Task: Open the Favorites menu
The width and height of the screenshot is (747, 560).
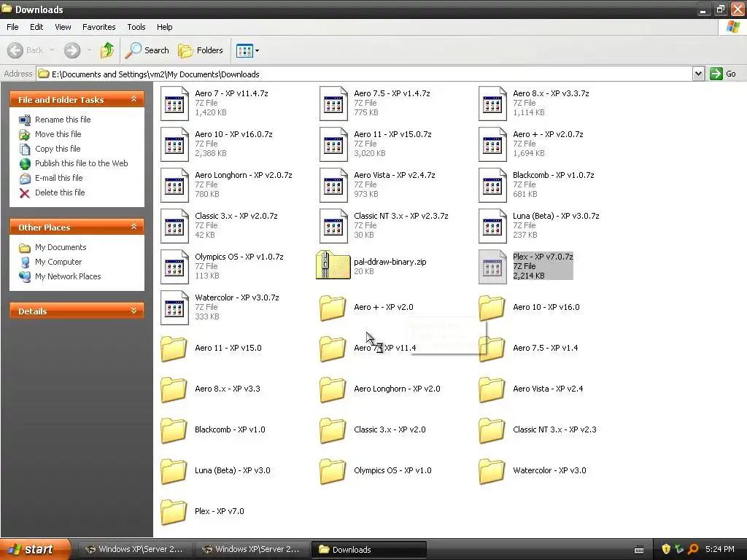Action: pos(99,27)
